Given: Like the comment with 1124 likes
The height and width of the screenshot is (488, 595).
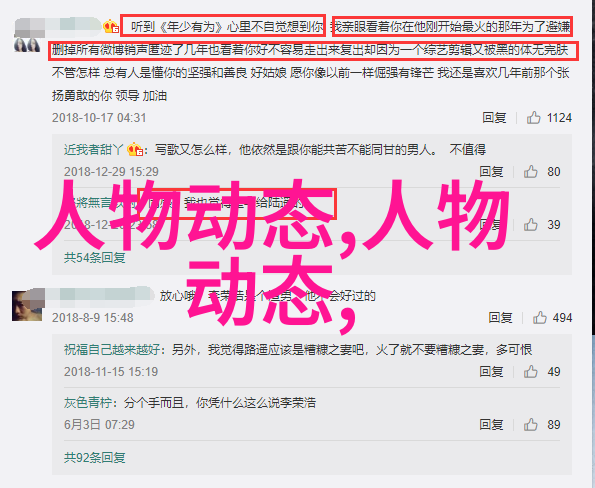Looking at the screenshot, I should pyautogui.click(x=534, y=118).
